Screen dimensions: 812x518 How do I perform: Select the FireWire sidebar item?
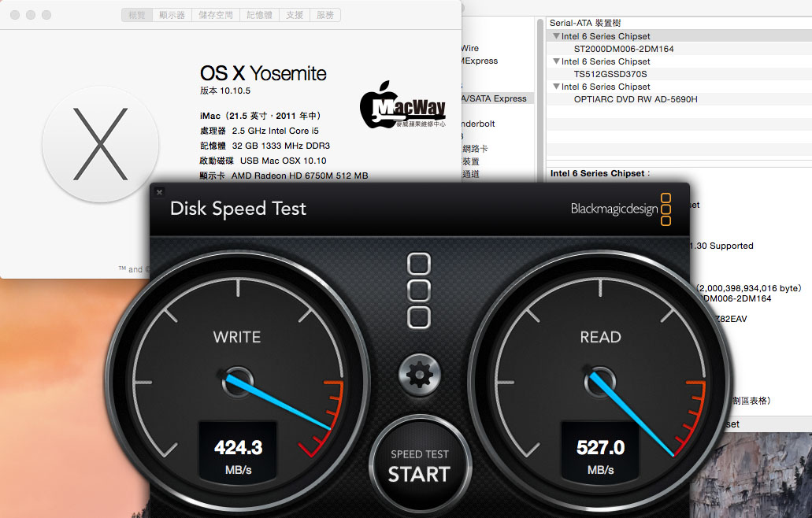470,48
